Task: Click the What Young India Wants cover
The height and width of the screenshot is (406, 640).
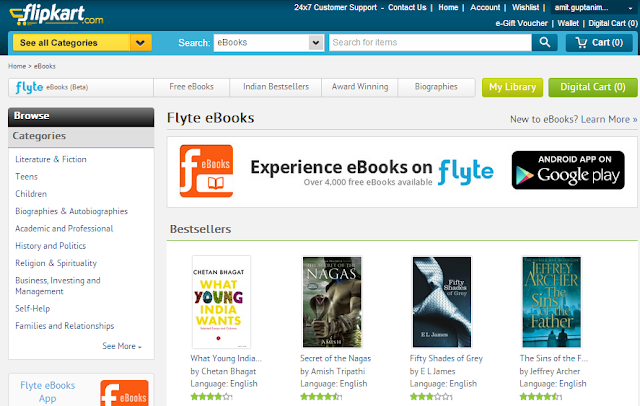Action: coord(221,302)
